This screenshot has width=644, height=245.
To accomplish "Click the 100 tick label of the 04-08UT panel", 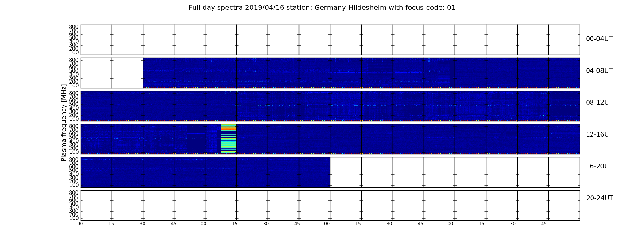I will (x=74, y=85).
